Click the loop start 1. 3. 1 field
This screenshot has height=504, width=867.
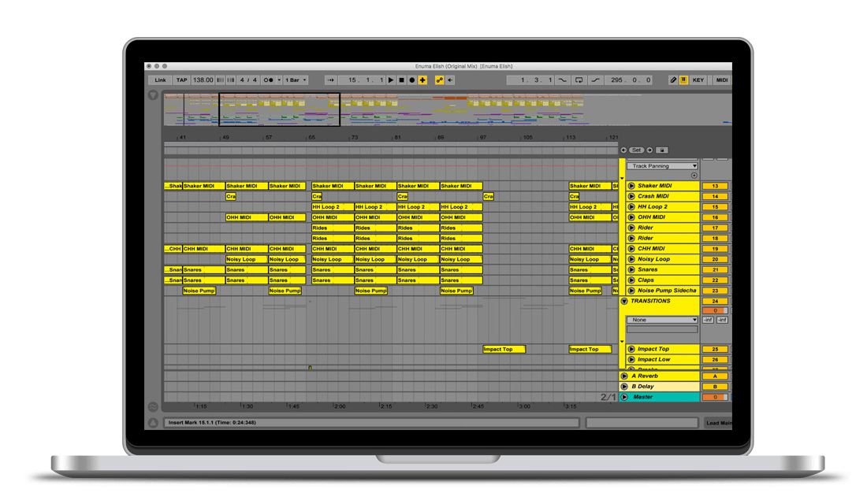pyautogui.click(x=530, y=80)
